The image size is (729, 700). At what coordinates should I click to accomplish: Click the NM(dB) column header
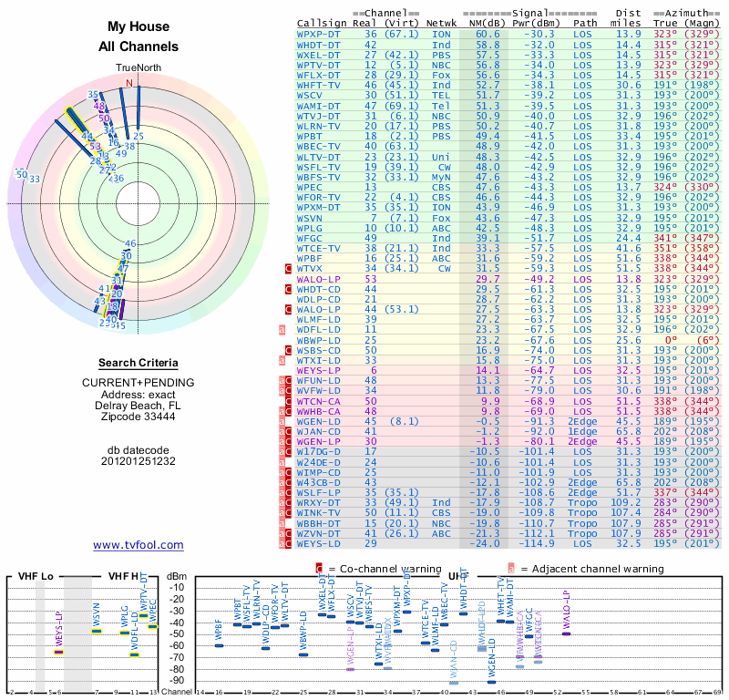(488, 24)
